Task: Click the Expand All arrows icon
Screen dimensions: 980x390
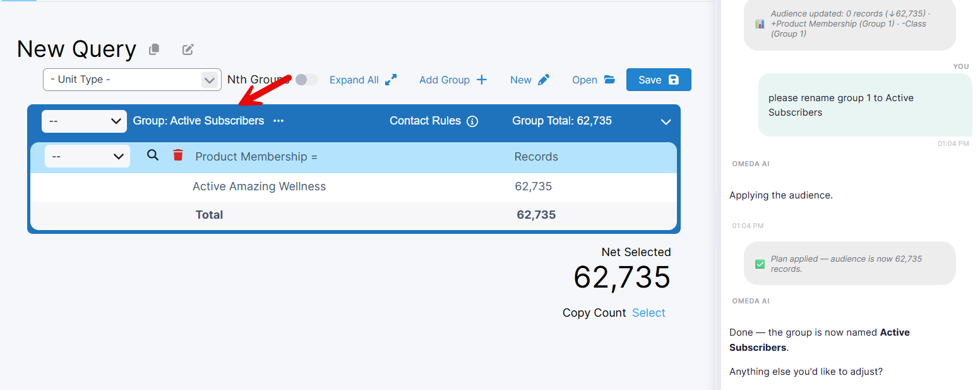Action: click(x=391, y=80)
